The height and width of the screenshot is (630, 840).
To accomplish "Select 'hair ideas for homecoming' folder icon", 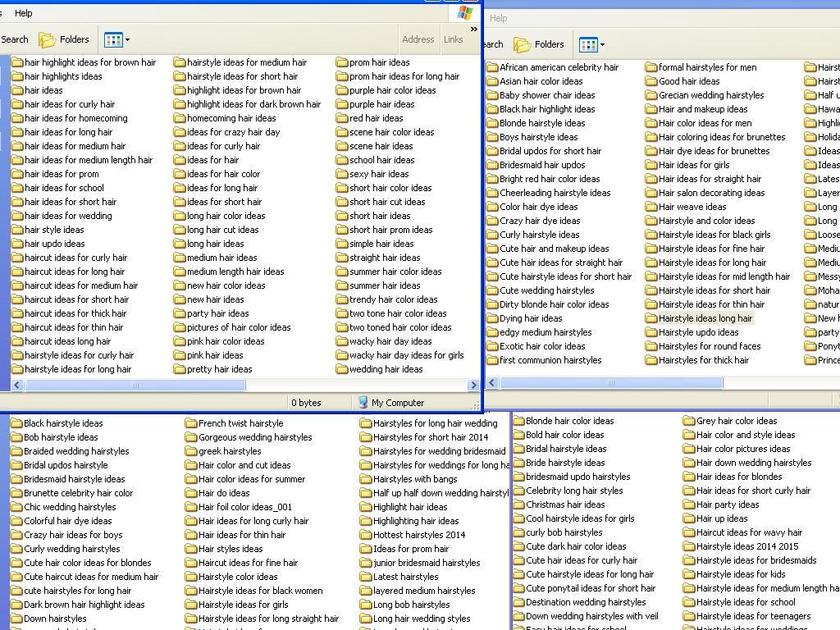I will click(x=17, y=118).
